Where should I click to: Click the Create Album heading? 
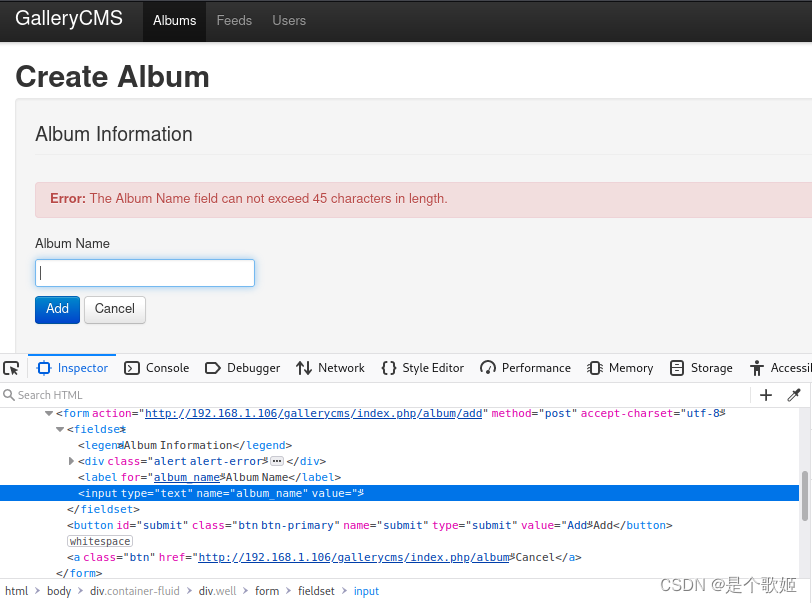[x=112, y=77]
